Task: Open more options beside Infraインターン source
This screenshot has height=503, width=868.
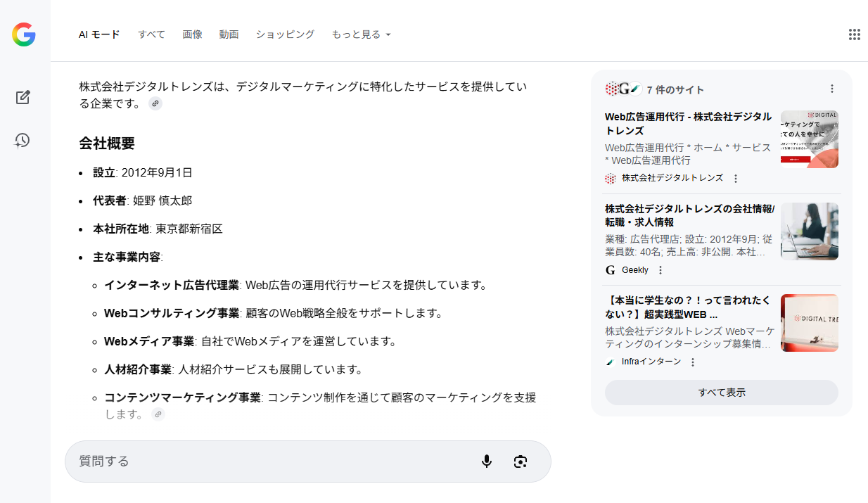Action: point(693,362)
